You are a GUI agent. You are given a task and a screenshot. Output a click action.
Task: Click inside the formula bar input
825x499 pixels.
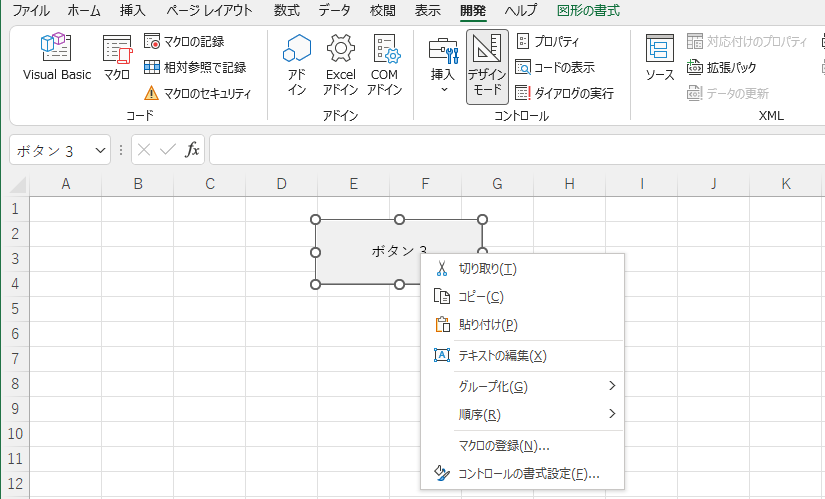pos(517,150)
